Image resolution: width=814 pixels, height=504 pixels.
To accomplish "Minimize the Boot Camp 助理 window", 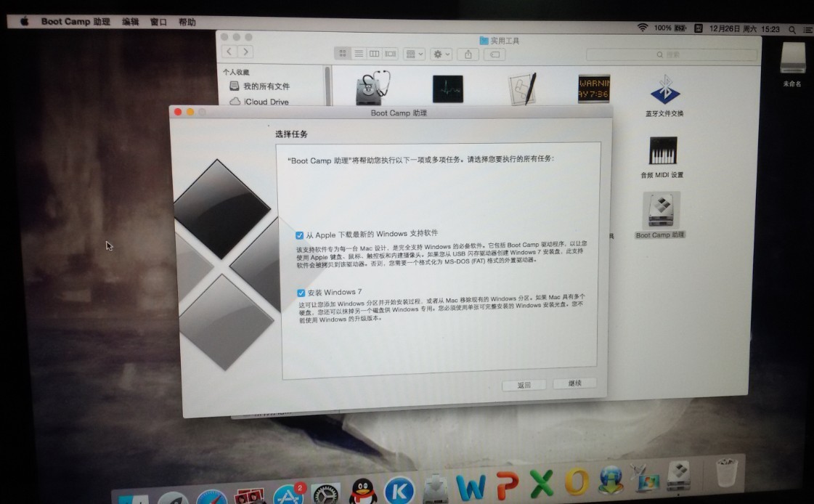I will pos(190,112).
